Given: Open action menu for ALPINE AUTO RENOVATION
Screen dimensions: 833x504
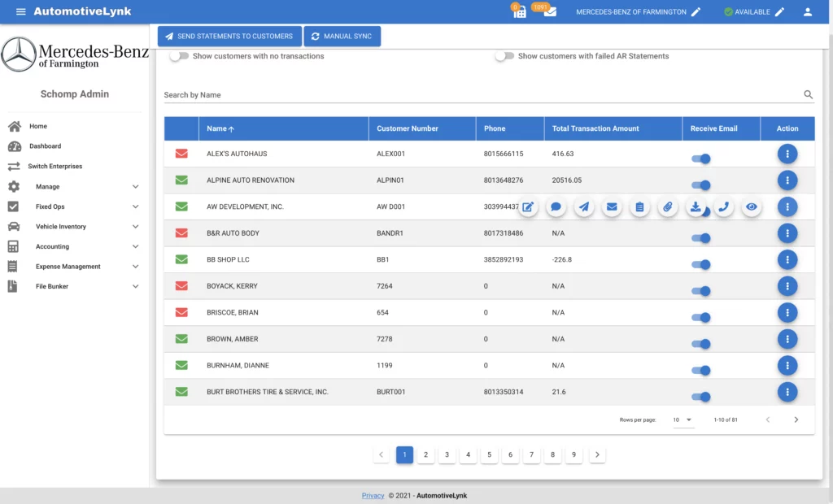Looking at the screenshot, I should (x=787, y=180).
